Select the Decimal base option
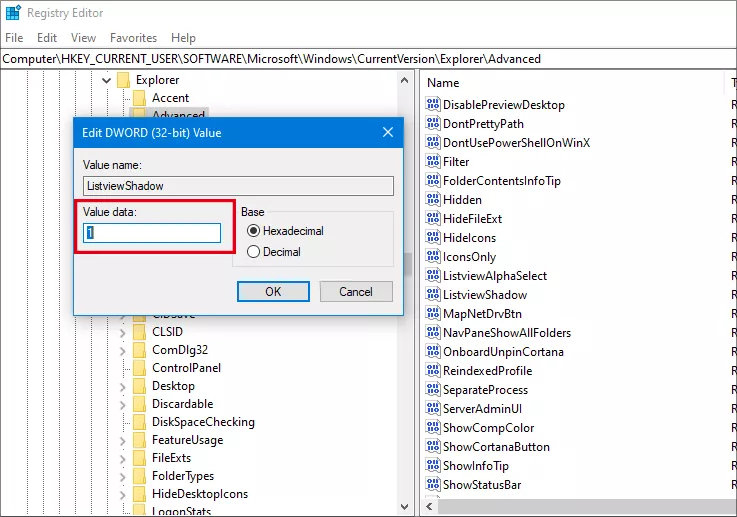737x517 pixels. pos(253,252)
